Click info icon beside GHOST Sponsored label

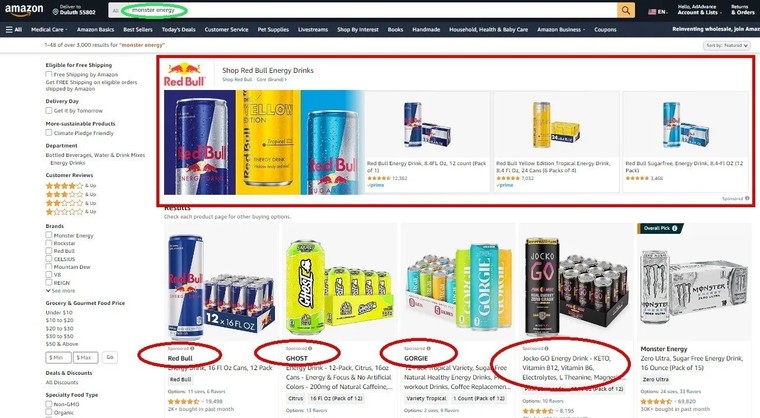tap(310, 348)
